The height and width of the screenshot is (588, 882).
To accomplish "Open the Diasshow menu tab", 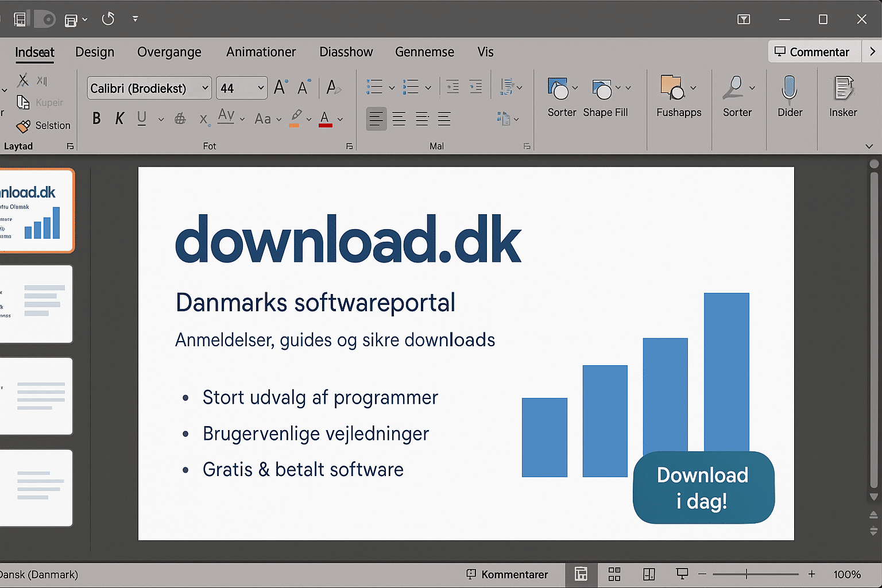I will [x=346, y=52].
